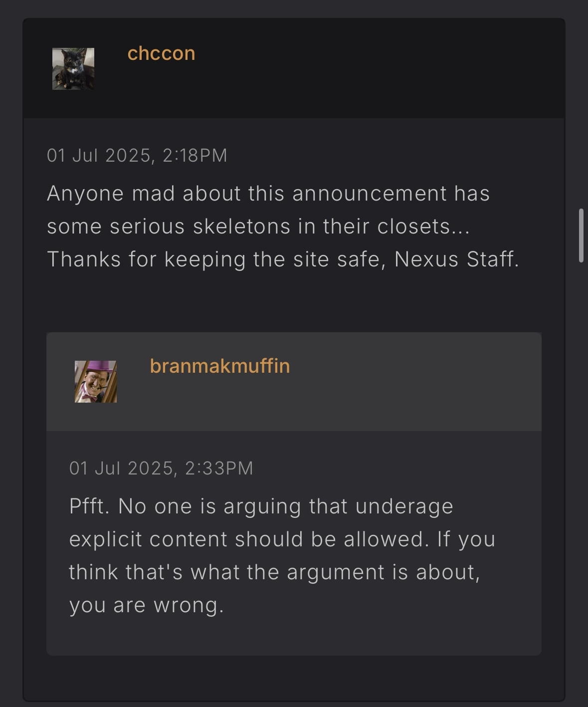The width and height of the screenshot is (588, 707).
Task: Grab the page scrollbar thumb on right edge
Action: pyautogui.click(x=581, y=236)
